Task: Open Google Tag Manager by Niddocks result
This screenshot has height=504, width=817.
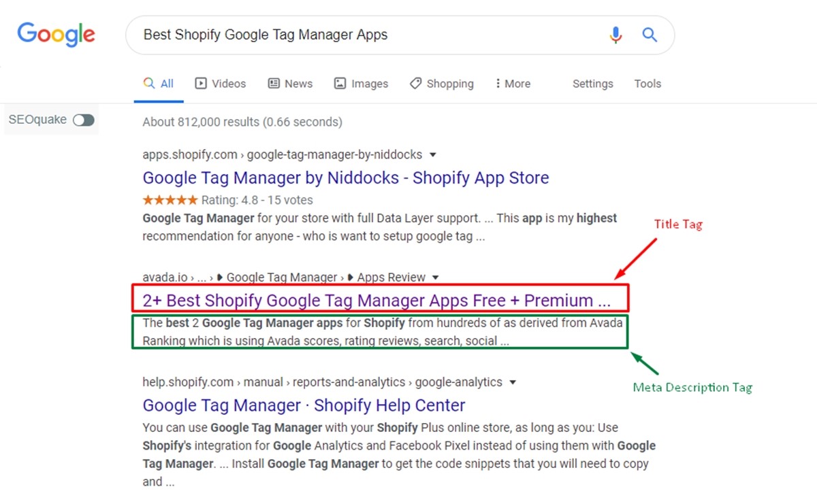Action: pyautogui.click(x=346, y=178)
